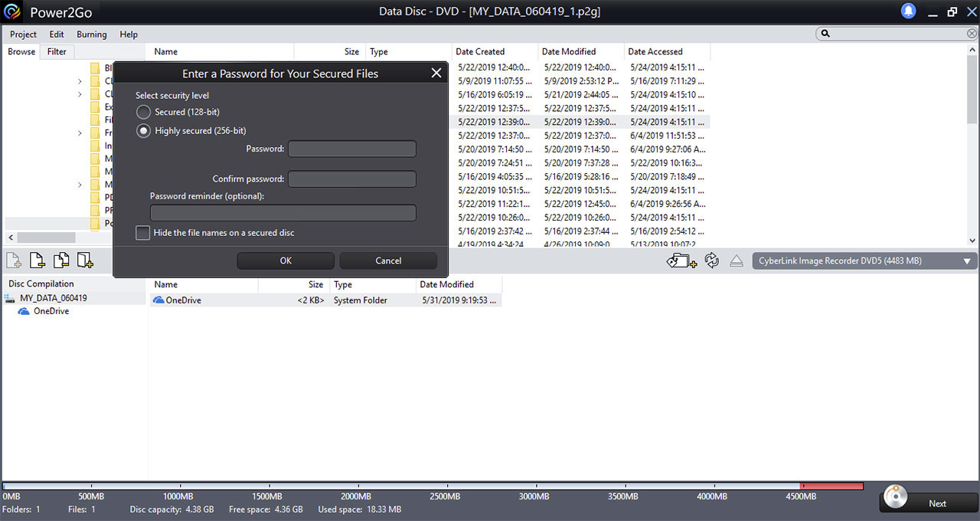Viewport: 980px width, 521px height.
Task: Click the search magnifier icon
Action: [825, 34]
